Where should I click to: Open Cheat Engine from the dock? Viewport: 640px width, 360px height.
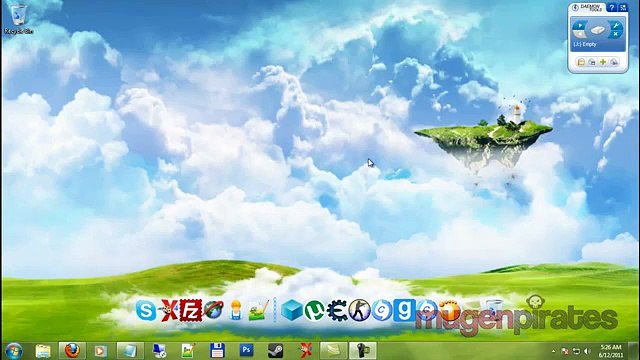tap(337, 310)
